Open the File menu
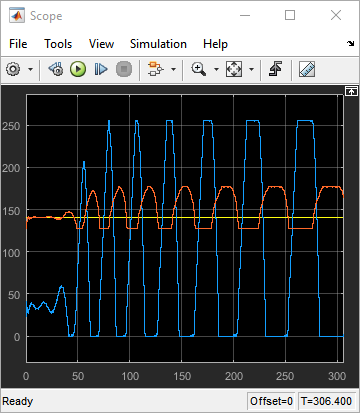Screen dimensions: 360x413 [x=18, y=44]
